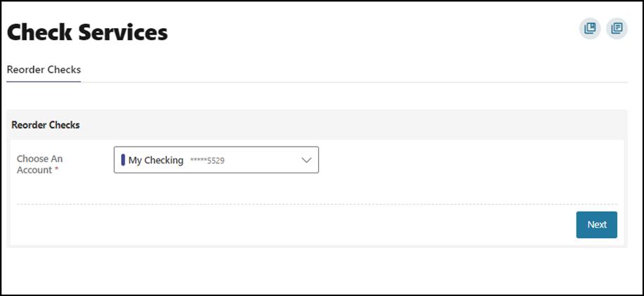
Task: Click the red required asterisk
Action: click(x=57, y=171)
